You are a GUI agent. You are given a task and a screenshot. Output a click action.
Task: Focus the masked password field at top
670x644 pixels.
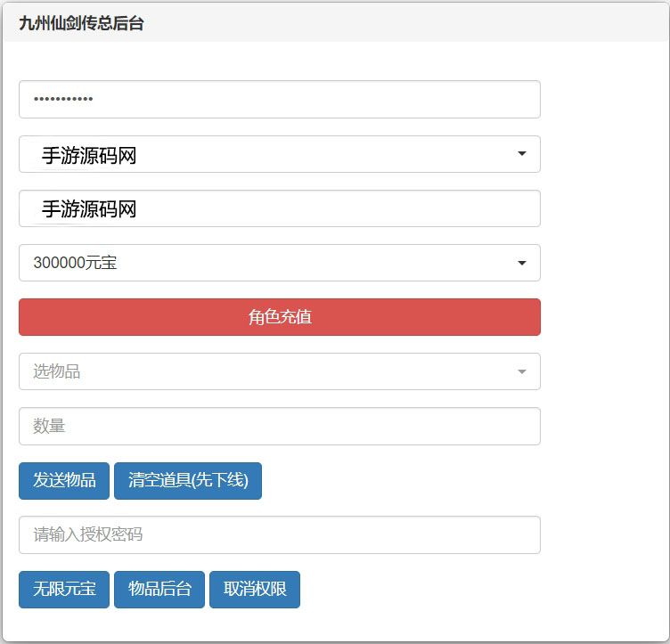(x=279, y=100)
